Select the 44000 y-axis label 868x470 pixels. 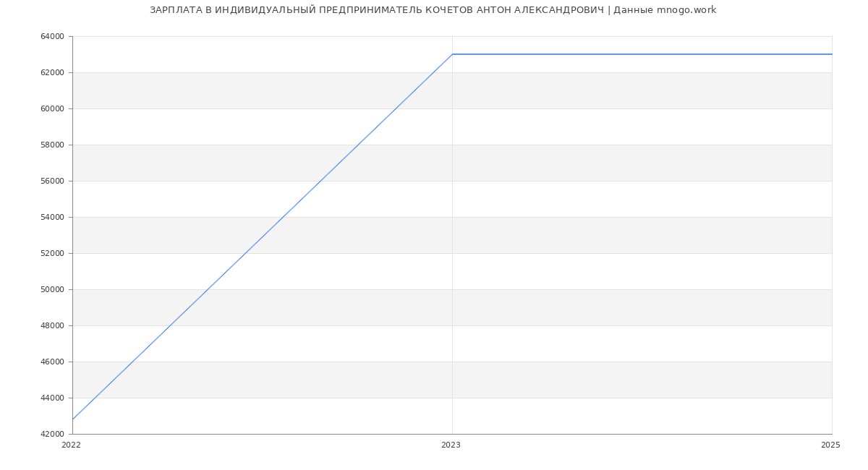[54, 398]
